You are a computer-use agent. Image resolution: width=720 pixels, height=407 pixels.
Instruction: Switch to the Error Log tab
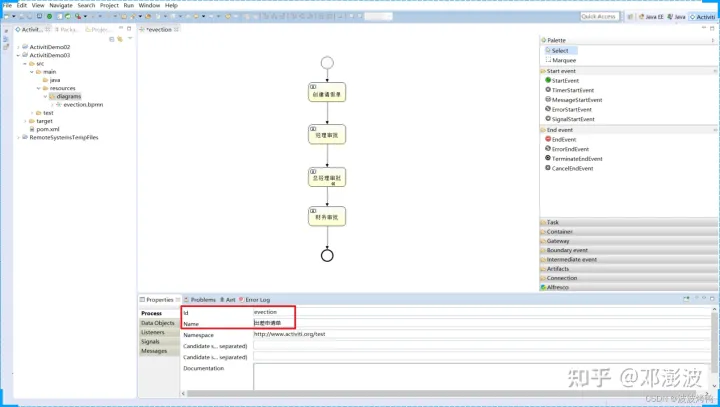(254, 300)
